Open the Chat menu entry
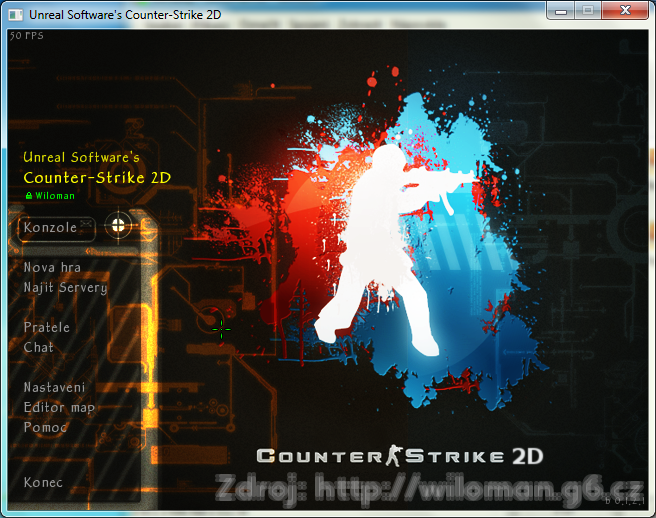The height and width of the screenshot is (518, 656). coord(38,347)
